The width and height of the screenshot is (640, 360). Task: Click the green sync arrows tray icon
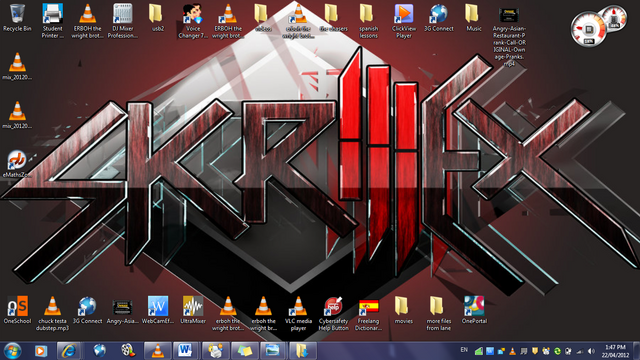point(557,351)
